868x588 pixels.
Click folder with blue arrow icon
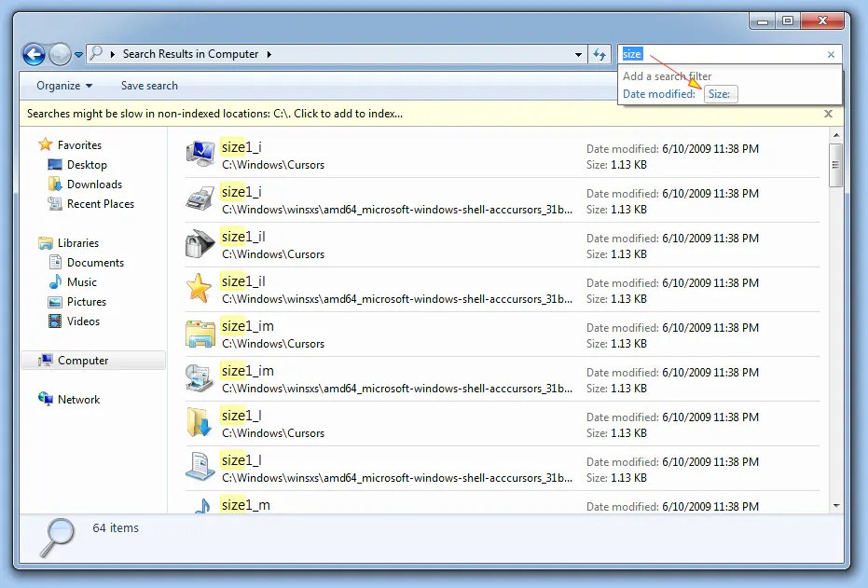click(200, 423)
